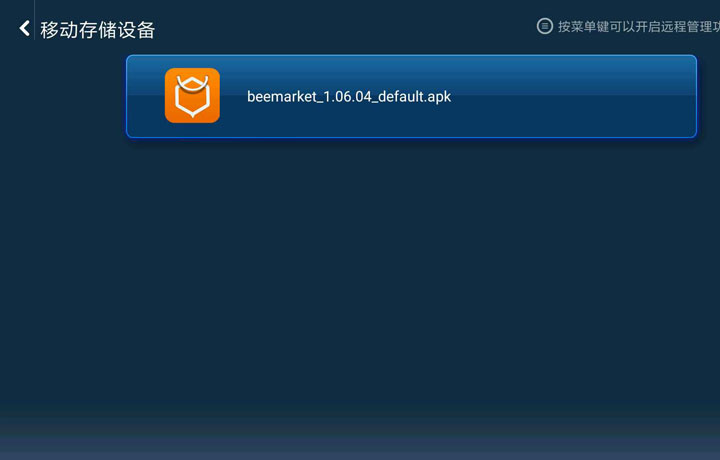Tap the remote management tip at the top right
The height and width of the screenshot is (460, 720).
[x=639, y=27]
